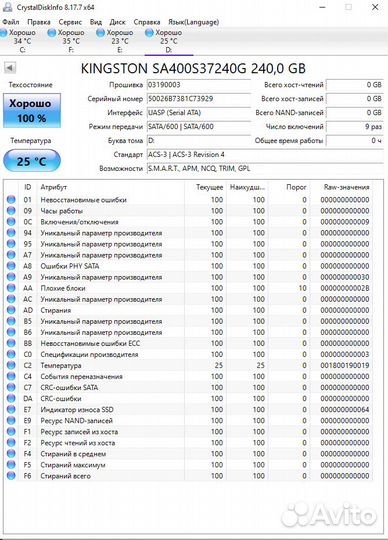Click status icon for attribute 95
The width and height of the screenshot is (388, 540).
coord(11,243)
